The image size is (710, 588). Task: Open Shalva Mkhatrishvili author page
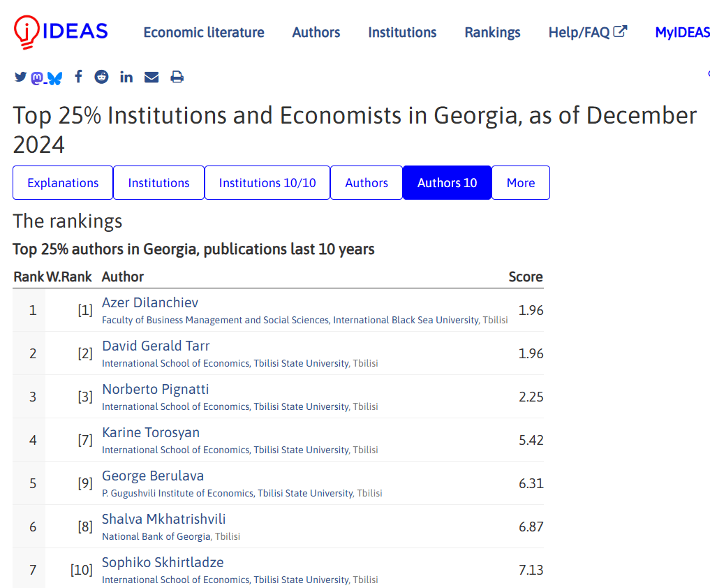point(163,519)
